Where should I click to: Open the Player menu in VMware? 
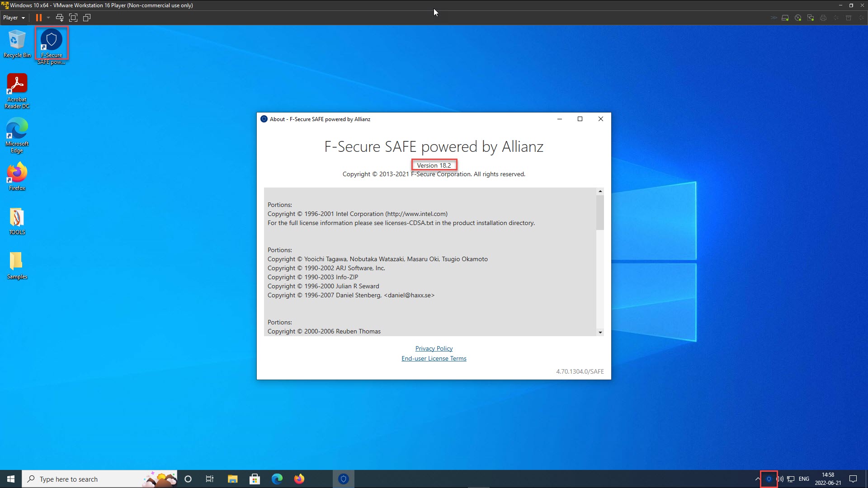click(14, 18)
